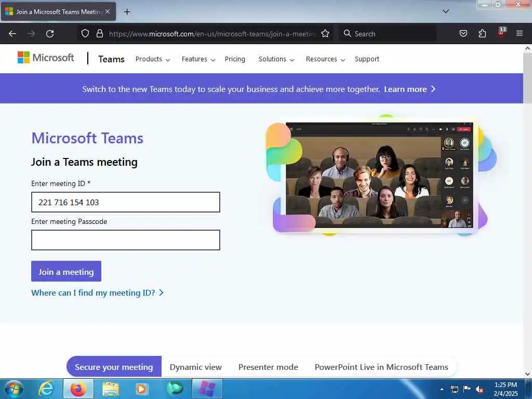Click the page scrollbar up arrow
Image resolution: width=532 pixels, height=399 pixels.
pos(528,48)
